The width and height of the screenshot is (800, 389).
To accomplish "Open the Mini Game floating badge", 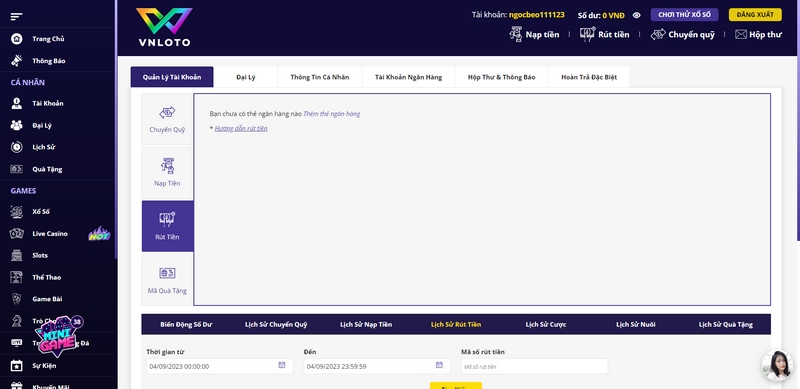I will point(58,337).
